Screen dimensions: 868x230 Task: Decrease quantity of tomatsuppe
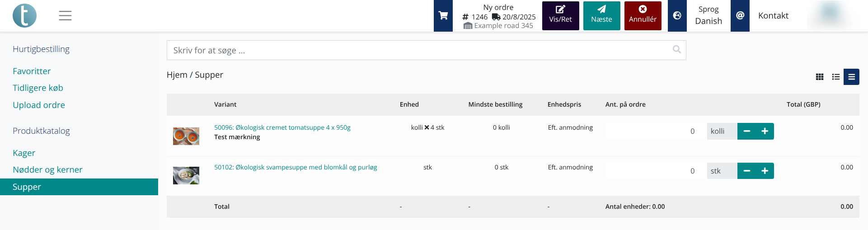click(747, 131)
